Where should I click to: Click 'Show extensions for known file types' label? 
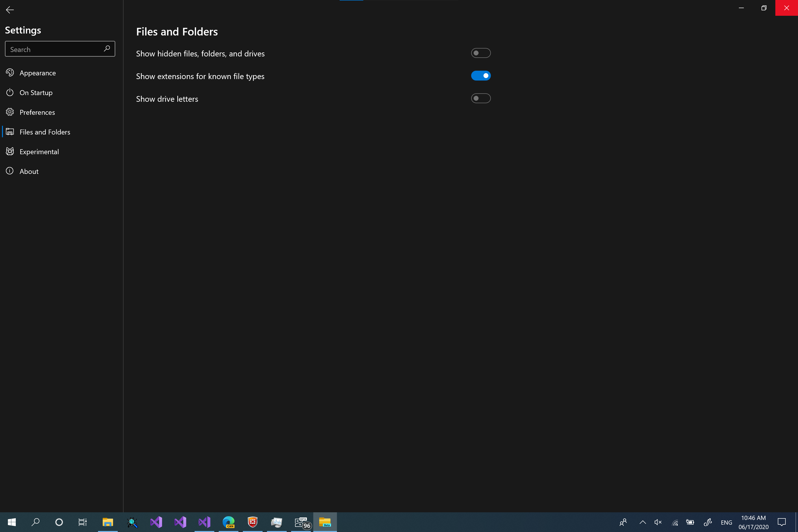coord(200,76)
